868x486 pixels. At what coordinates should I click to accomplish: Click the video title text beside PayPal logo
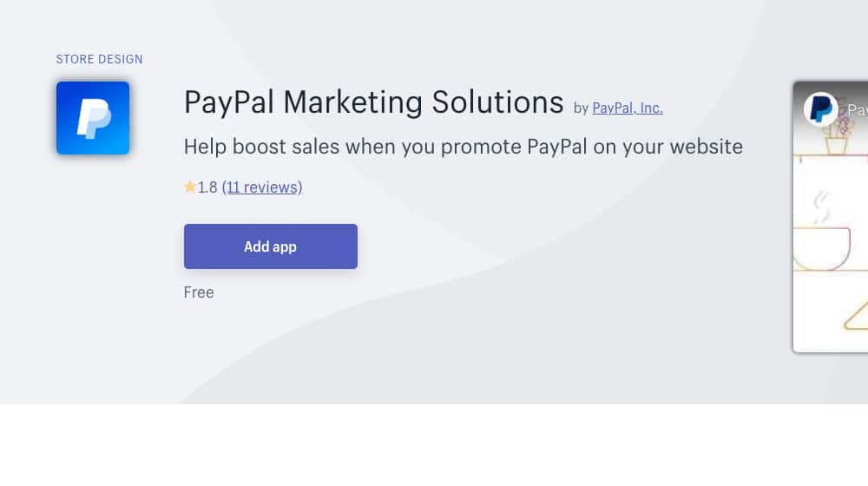(858, 109)
